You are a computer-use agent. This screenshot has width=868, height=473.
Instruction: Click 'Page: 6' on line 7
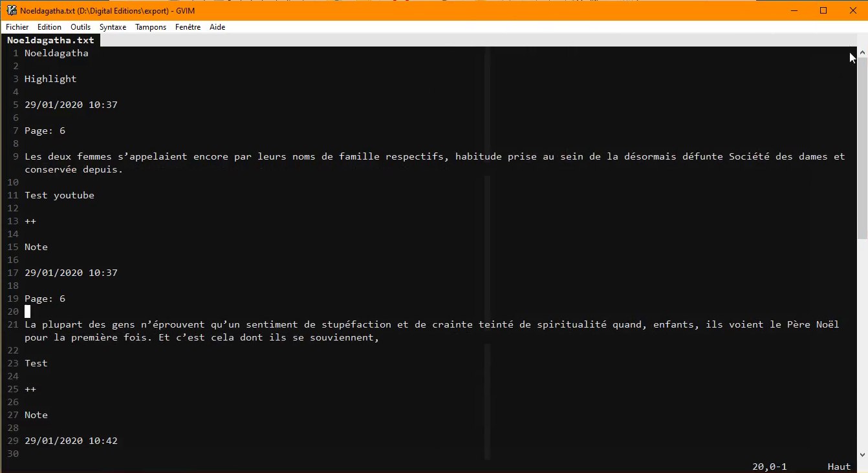45,131
